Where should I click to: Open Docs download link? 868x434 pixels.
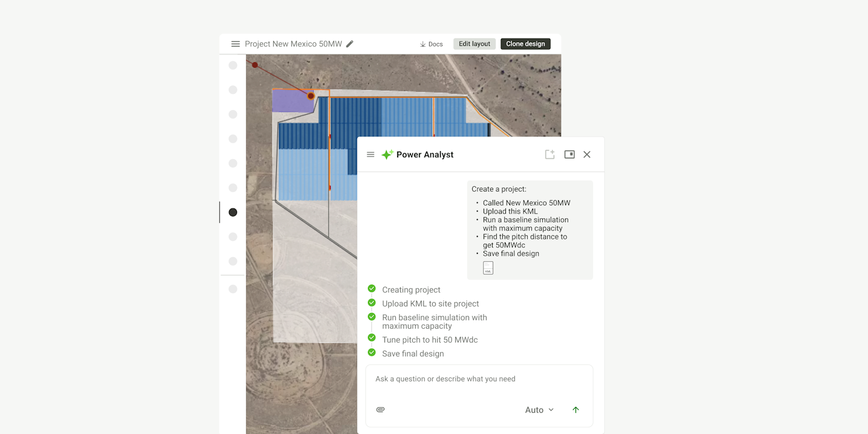(431, 44)
